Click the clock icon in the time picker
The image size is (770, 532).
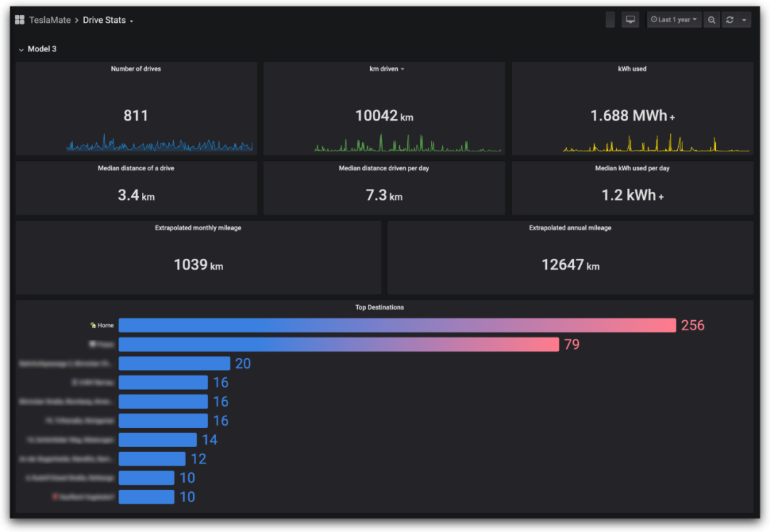(654, 19)
